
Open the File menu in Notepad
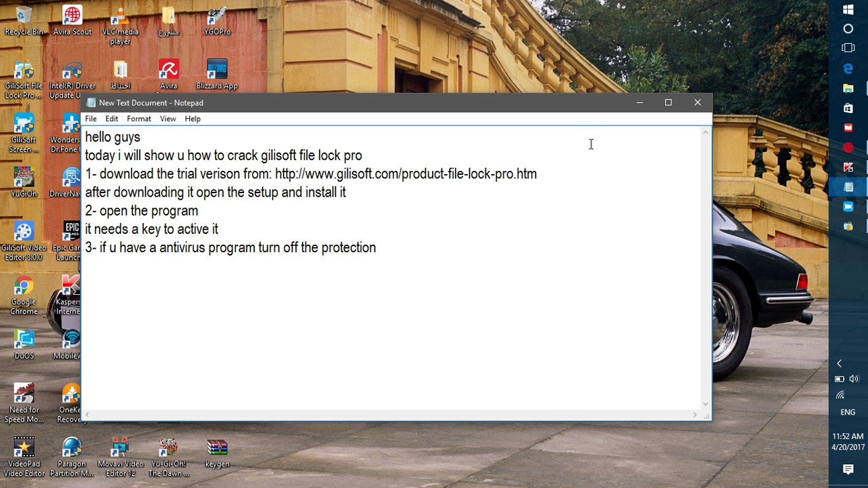pyautogui.click(x=91, y=119)
